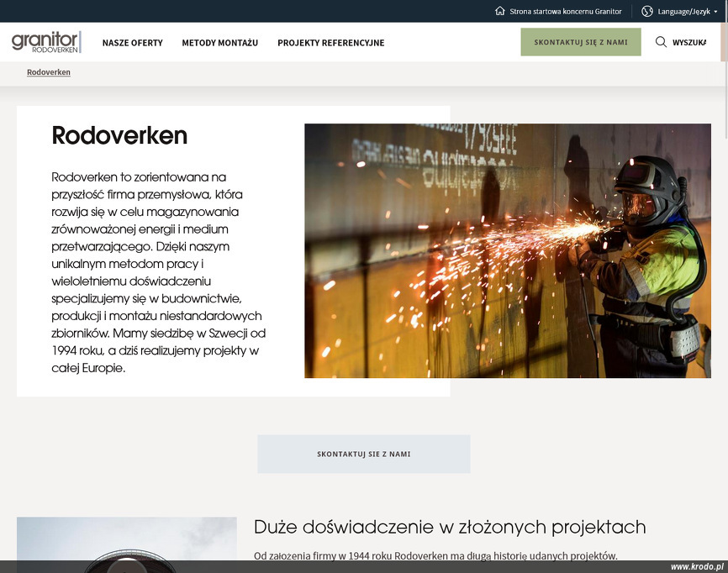Open the Metody montażu menu
Viewport: 728px width, 573px height.
(x=219, y=43)
